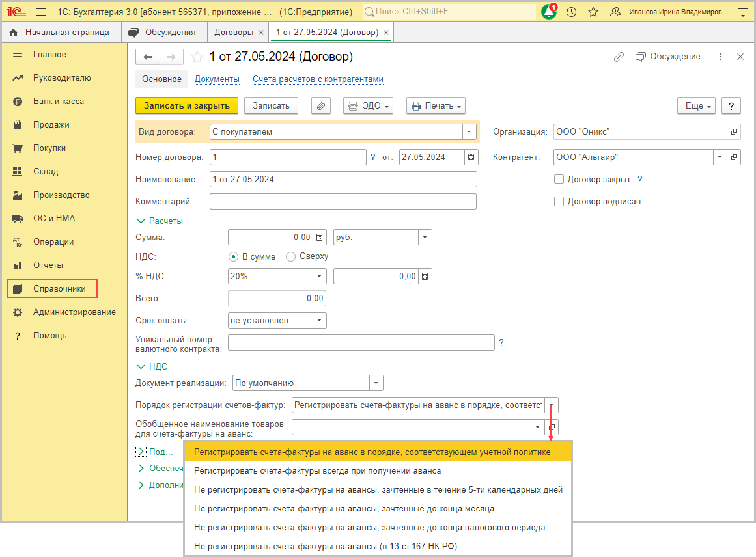Open Вид договора dropdown arrow
The height and width of the screenshot is (557, 756).
tap(469, 131)
